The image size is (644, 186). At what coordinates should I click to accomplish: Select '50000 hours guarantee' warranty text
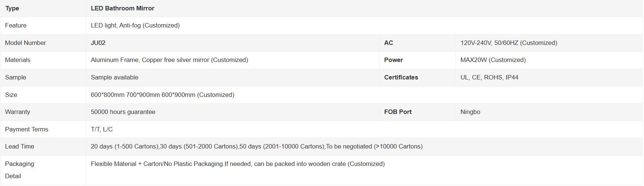pyautogui.click(x=123, y=112)
